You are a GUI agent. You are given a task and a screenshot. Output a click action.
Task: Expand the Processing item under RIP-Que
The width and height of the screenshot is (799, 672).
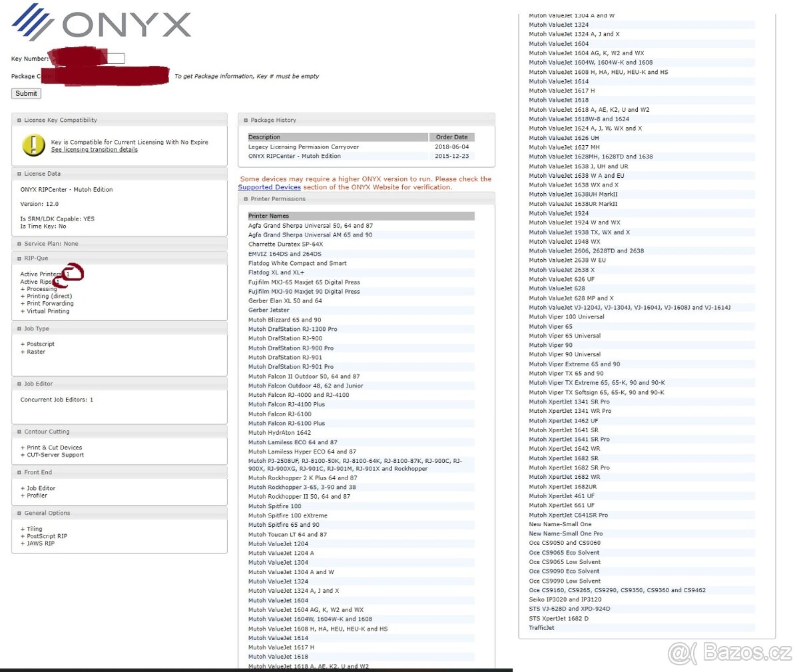[39, 289]
